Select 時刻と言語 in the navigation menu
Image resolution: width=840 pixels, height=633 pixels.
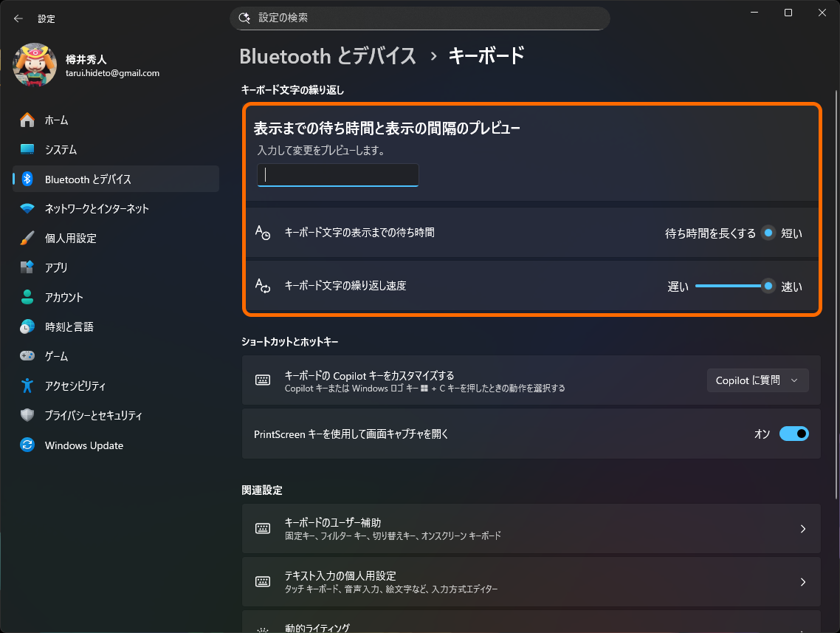click(x=29, y=326)
